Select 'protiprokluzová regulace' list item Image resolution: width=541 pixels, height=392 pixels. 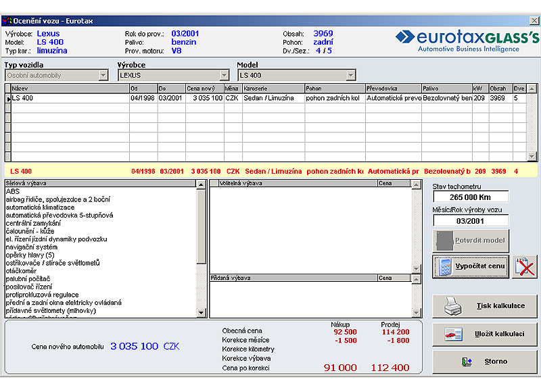click(x=42, y=295)
